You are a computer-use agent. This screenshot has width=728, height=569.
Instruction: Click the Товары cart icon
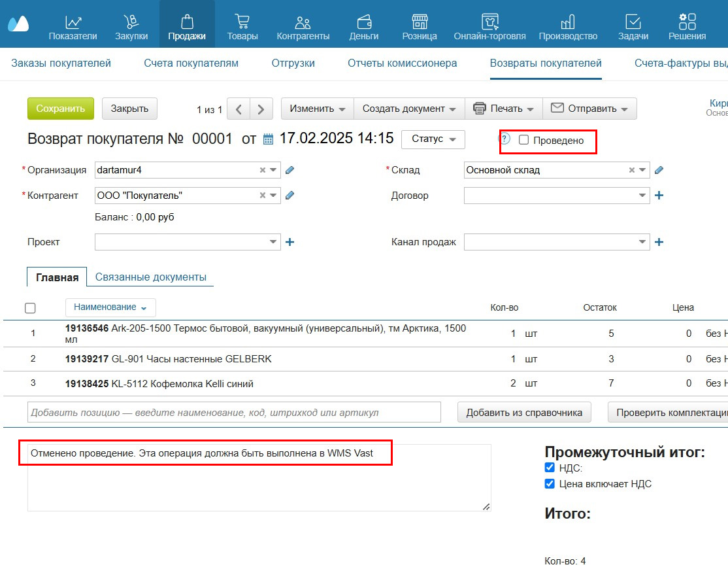242,22
